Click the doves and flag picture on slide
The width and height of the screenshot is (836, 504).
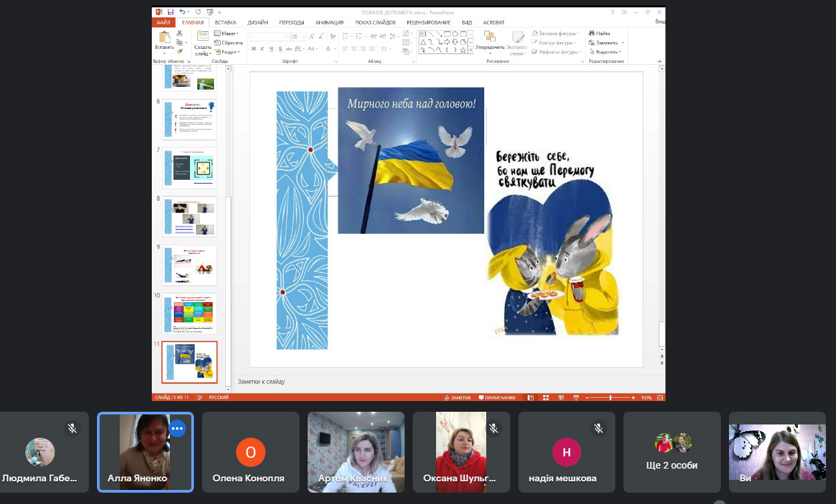(411, 160)
